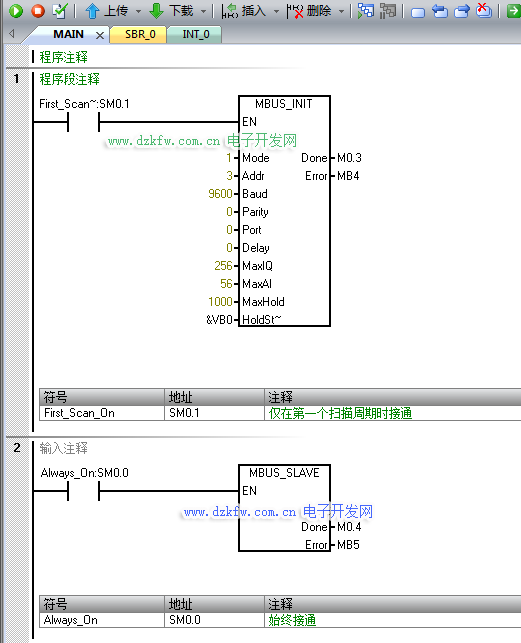Start the PLC with the green Run icon
Viewport: 521px width, 643px height.
[16, 10]
